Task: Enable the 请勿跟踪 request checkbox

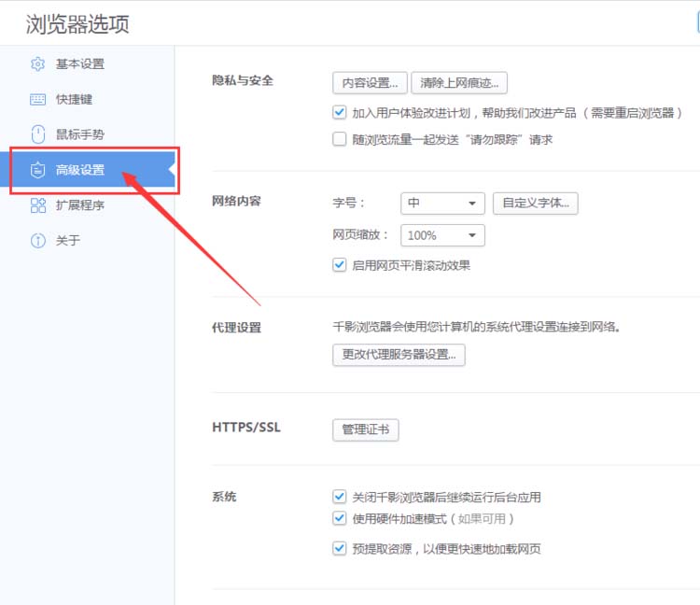Action: pyautogui.click(x=340, y=139)
